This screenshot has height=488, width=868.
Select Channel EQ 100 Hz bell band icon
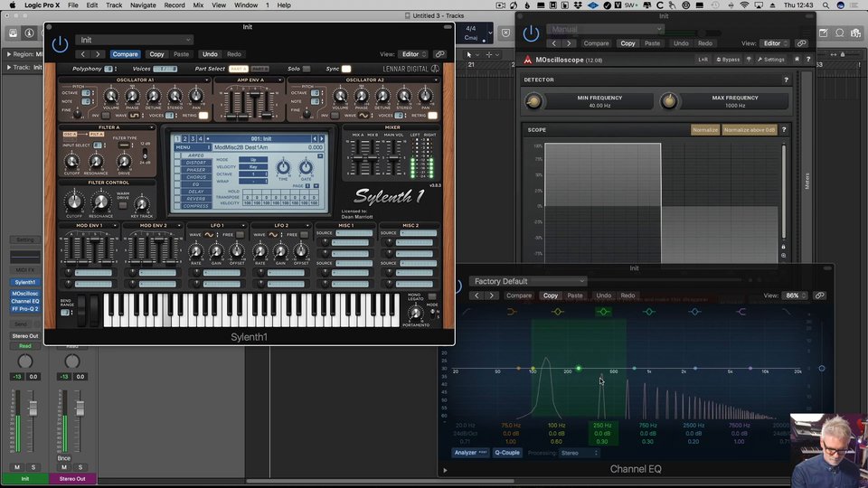click(558, 312)
